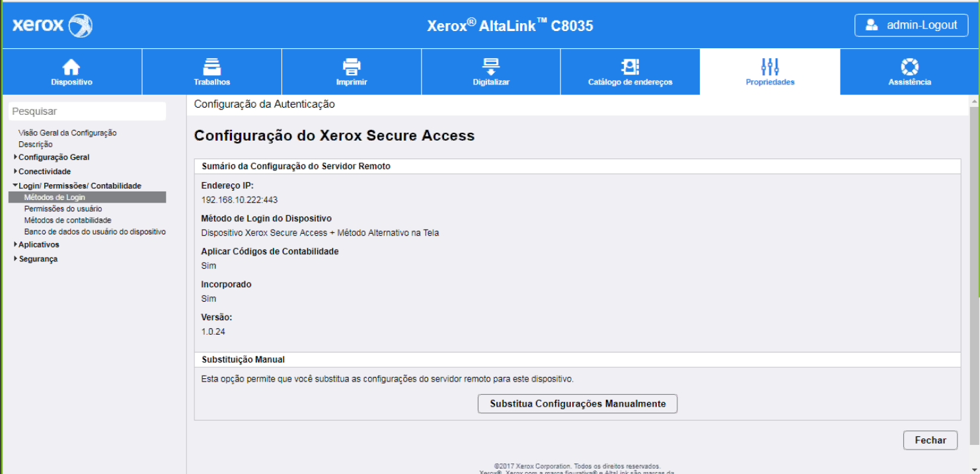Expand the Aplicativos section
The height and width of the screenshot is (474, 980).
click(x=38, y=245)
